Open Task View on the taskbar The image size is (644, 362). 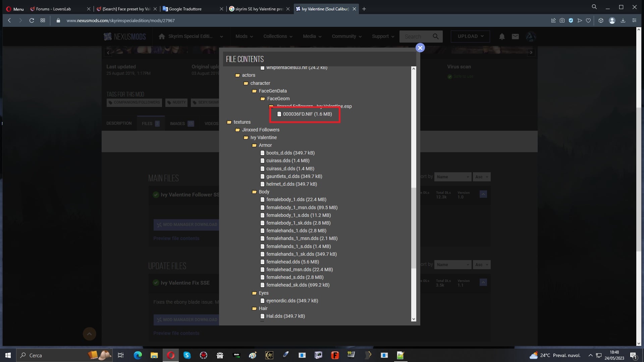(x=121, y=355)
